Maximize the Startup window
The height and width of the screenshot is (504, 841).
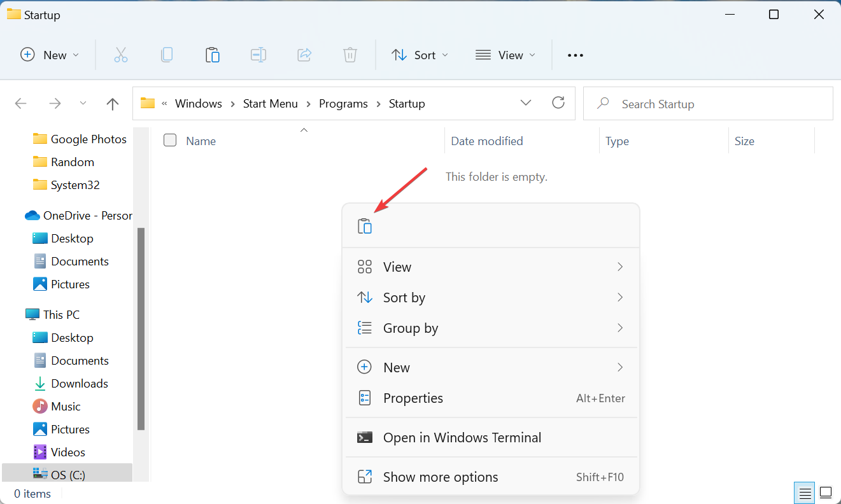(774, 14)
